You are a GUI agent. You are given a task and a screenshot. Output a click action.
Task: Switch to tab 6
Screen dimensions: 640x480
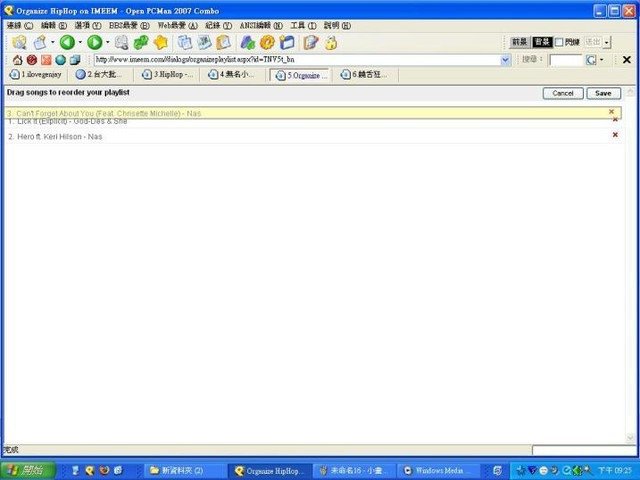(x=364, y=75)
